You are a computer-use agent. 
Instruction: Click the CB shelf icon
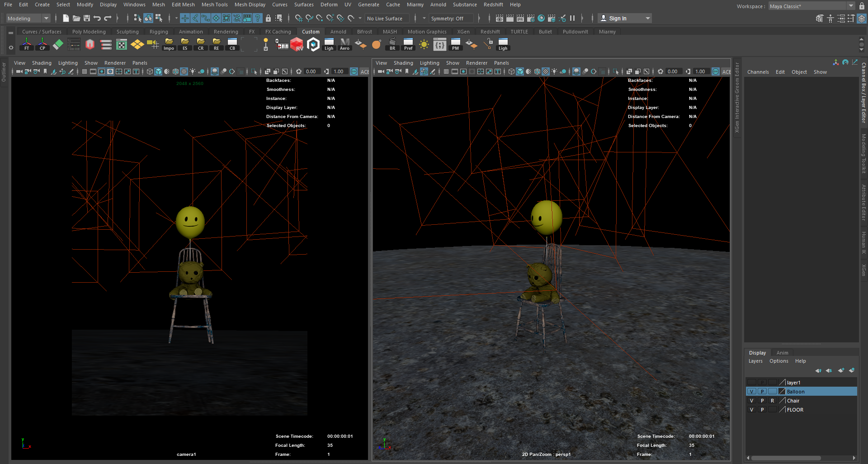(232, 44)
